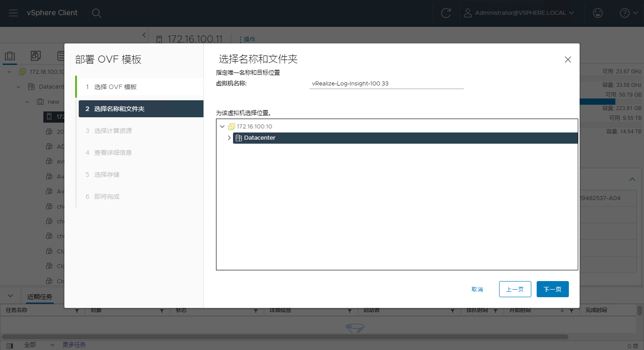
Task: Select 172.16.100.10 vCenter in location tree
Action: tap(254, 127)
